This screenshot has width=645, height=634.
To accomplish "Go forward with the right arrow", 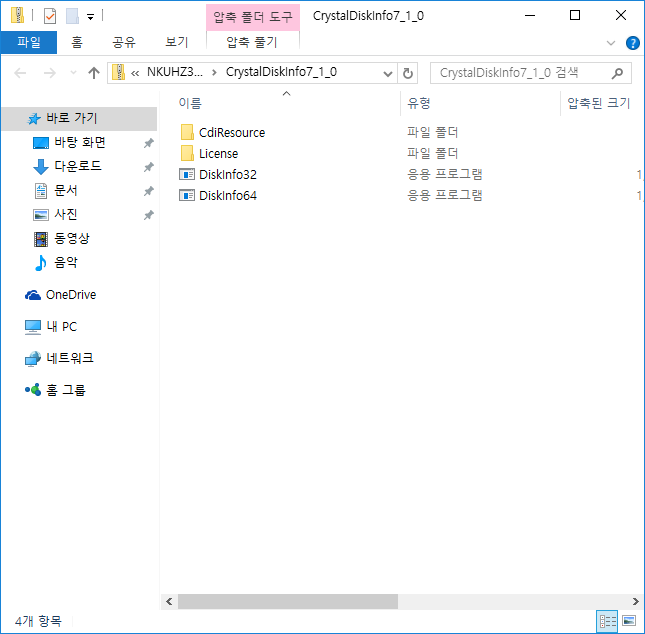I will pyautogui.click(x=50, y=73).
